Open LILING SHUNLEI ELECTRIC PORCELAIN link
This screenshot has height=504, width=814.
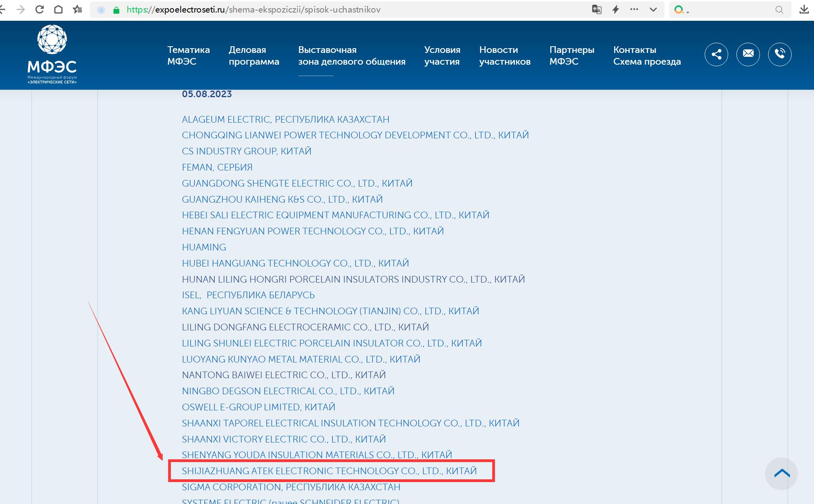coord(332,343)
